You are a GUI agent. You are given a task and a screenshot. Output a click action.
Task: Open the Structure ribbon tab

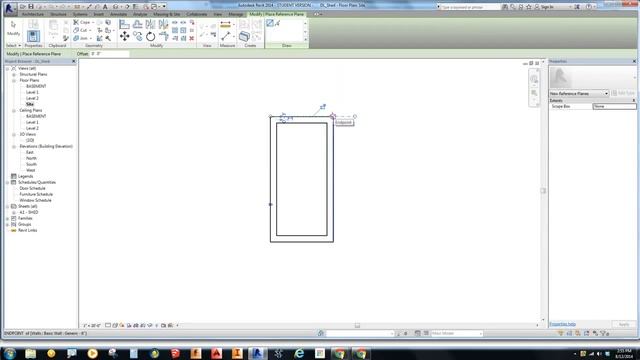point(58,14)
